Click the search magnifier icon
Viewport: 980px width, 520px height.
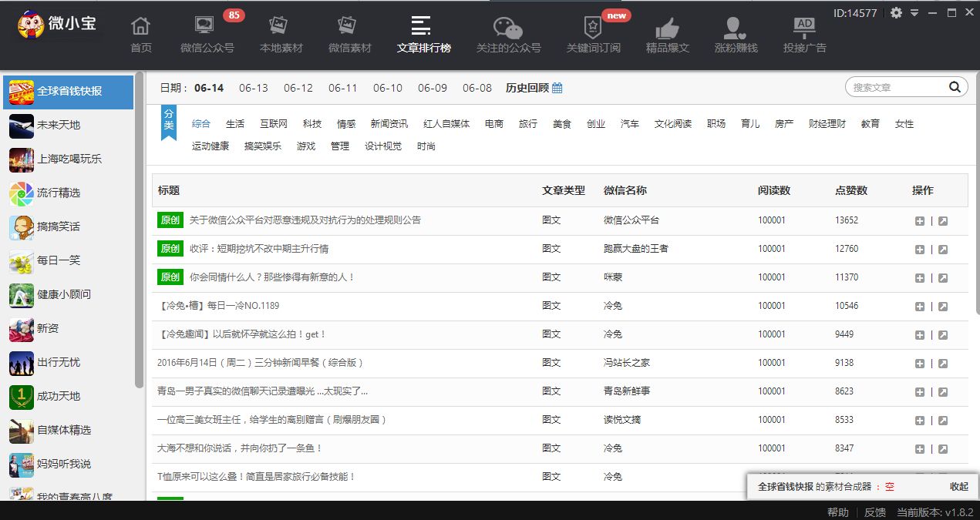[x=955, y=87]
